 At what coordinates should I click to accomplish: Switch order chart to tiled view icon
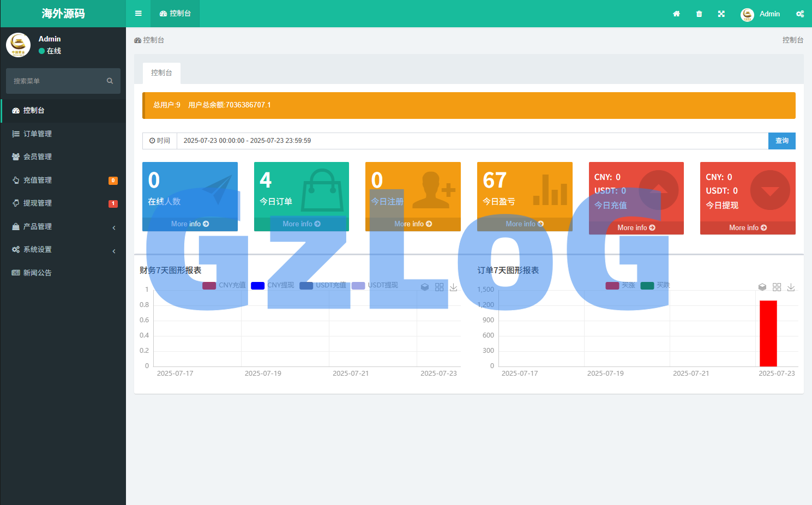pos(777,287)
